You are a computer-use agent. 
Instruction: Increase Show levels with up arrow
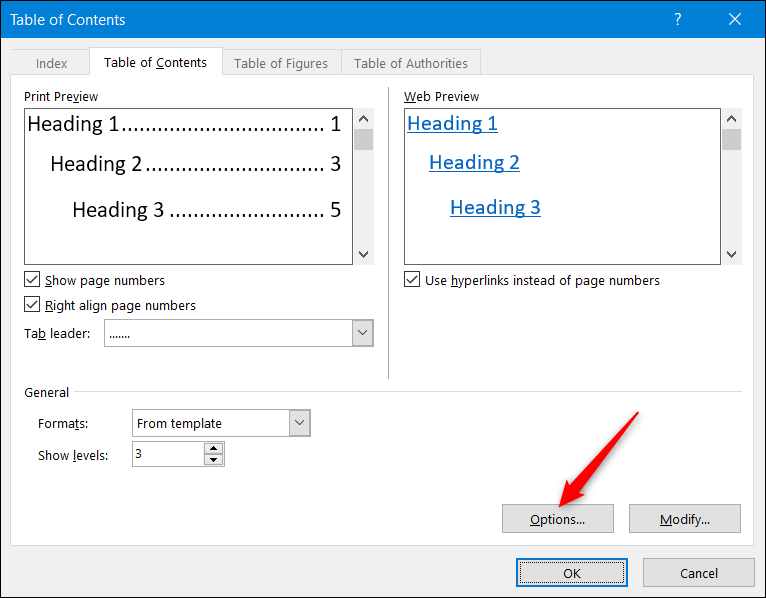coord(213,449)
